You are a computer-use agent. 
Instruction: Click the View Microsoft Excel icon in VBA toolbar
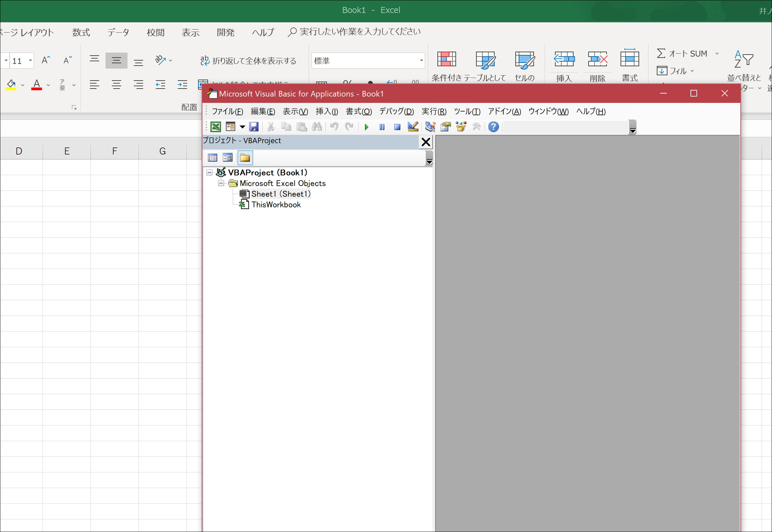click(216, 127)
